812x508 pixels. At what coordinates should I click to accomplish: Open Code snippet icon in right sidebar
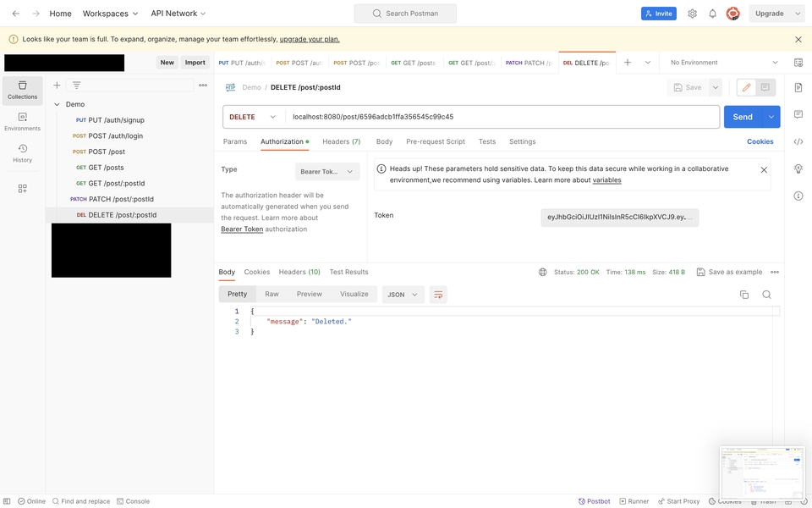[798, 141]
